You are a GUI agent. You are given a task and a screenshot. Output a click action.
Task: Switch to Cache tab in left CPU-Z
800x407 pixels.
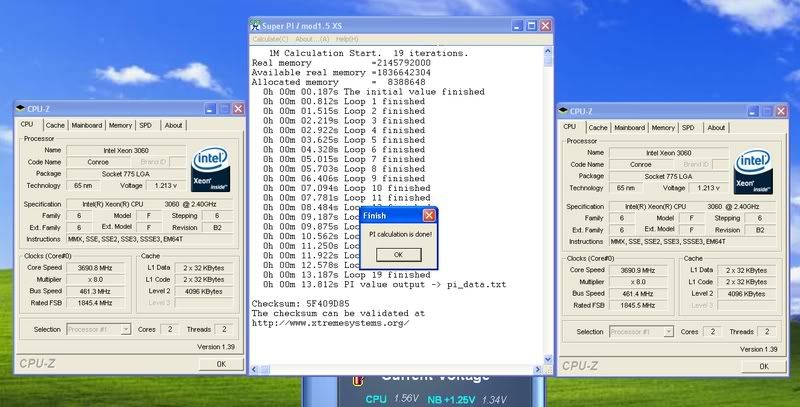pos(55,125)
